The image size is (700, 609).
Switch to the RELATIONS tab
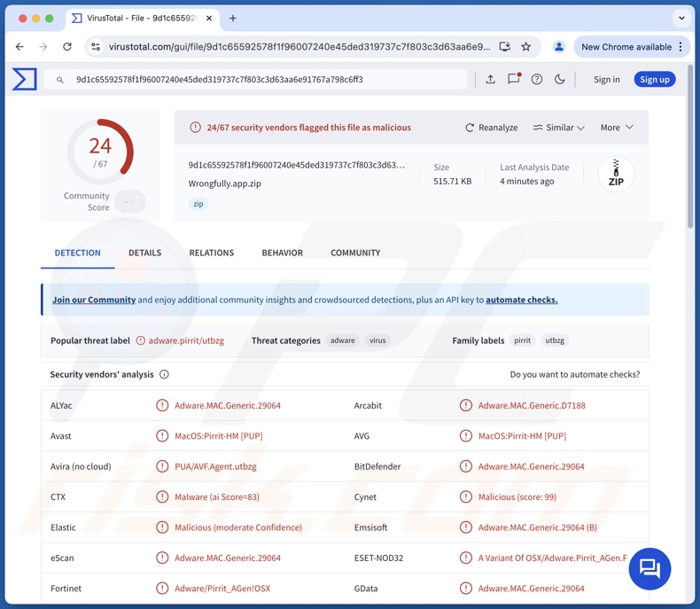(211, 253)
